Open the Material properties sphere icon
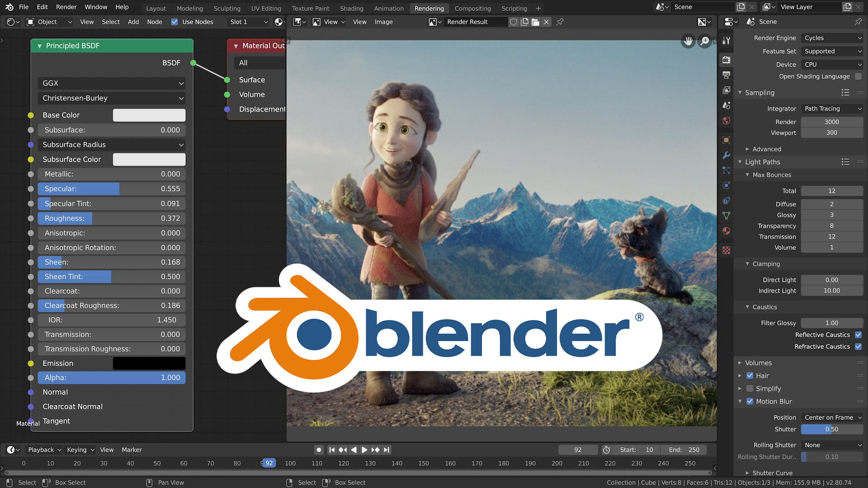This screenshot has width=868, height=488. point(726,231)
